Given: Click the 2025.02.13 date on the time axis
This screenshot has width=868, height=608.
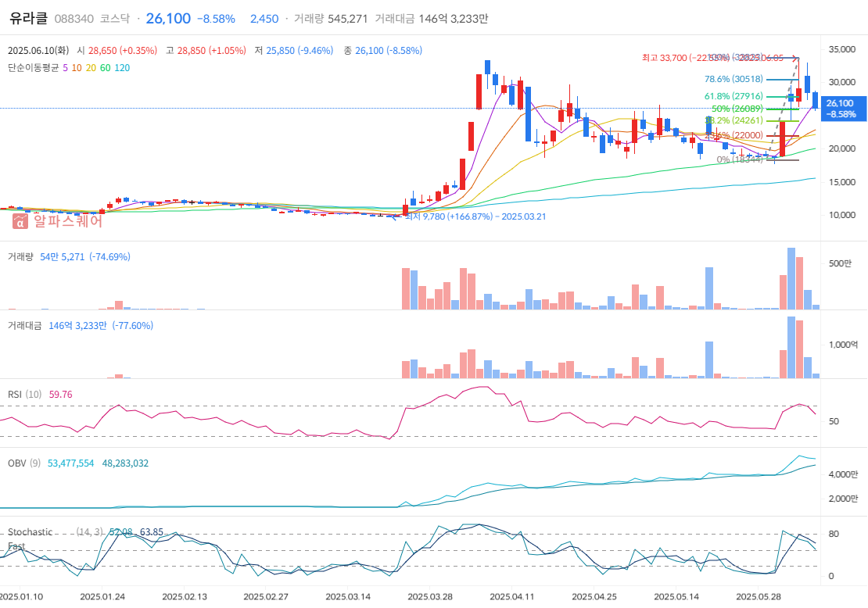Looking at the screenshot, I should [x=185, y=596].
